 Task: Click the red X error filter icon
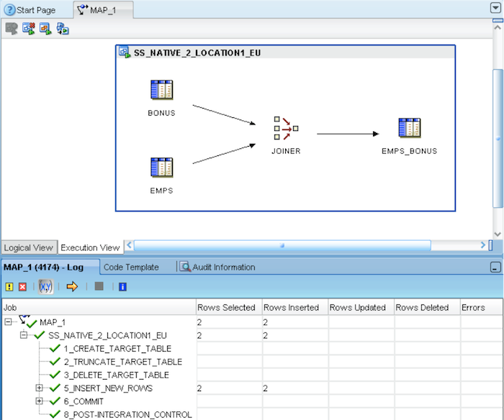(22, 287)
